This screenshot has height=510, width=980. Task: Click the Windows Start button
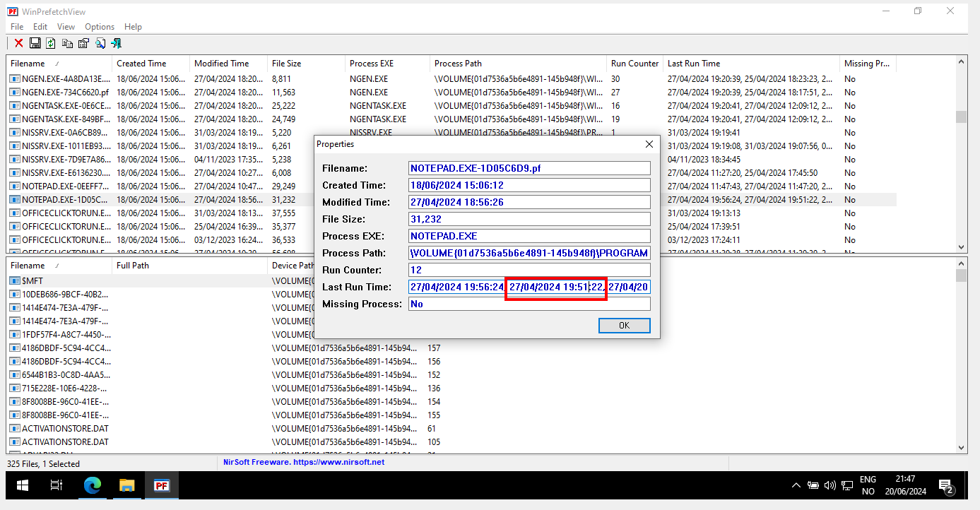click(x=23, y=485)
